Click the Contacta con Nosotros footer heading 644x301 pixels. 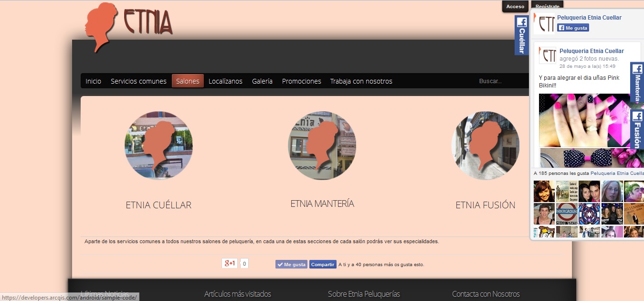[x=486, y=294]
